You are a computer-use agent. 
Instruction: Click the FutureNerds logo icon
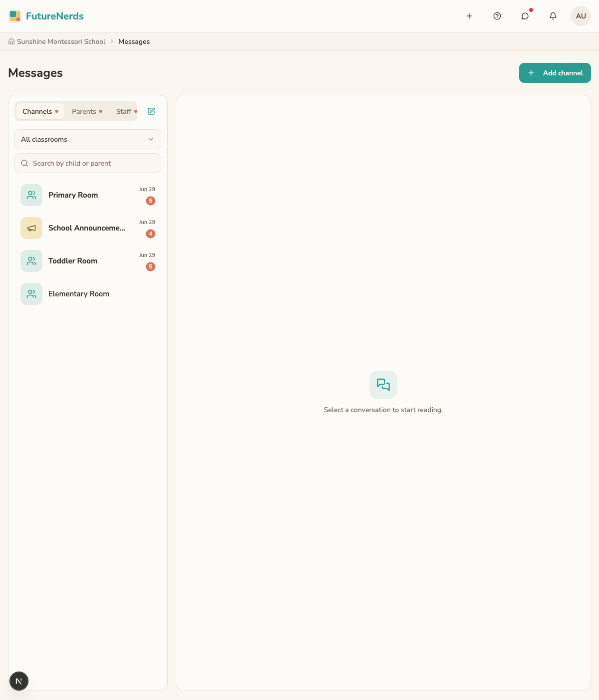pos(15,16)
